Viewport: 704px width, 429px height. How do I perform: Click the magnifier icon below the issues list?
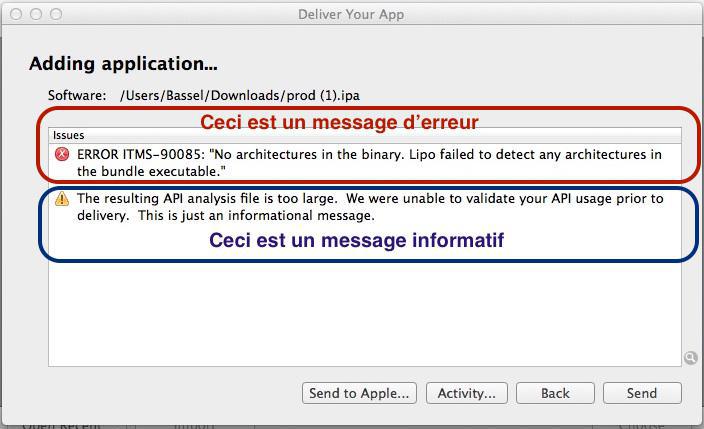(x=690, y=357)
